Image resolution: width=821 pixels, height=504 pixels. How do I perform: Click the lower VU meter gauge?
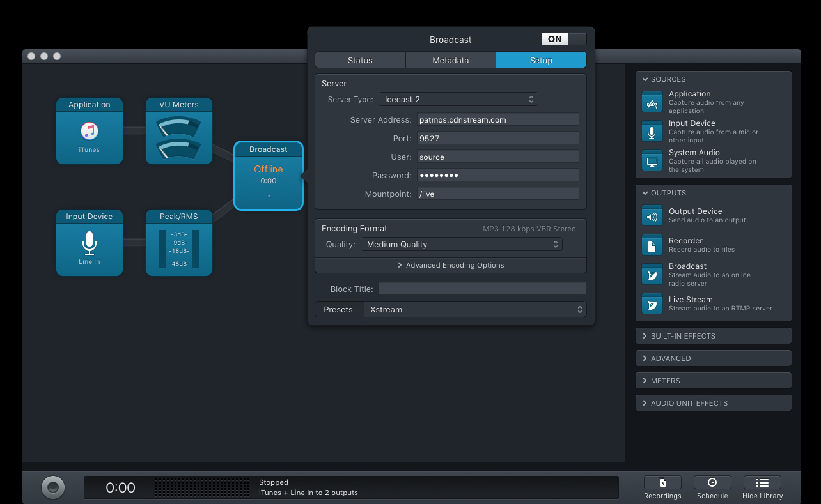point(179,149)
